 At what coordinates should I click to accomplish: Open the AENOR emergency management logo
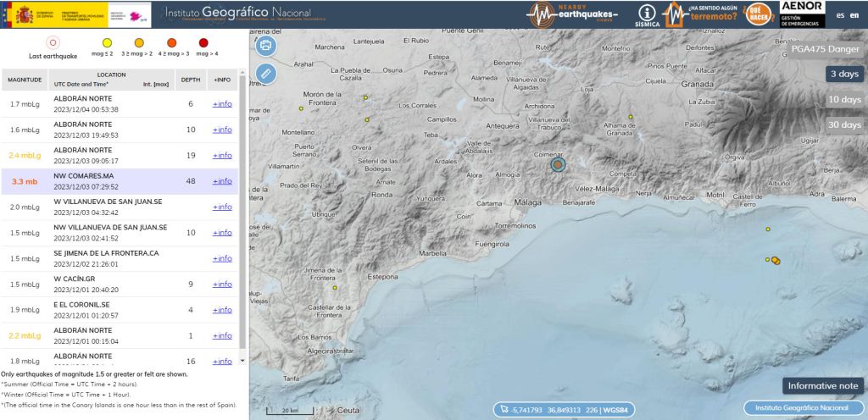click(801, 14)
